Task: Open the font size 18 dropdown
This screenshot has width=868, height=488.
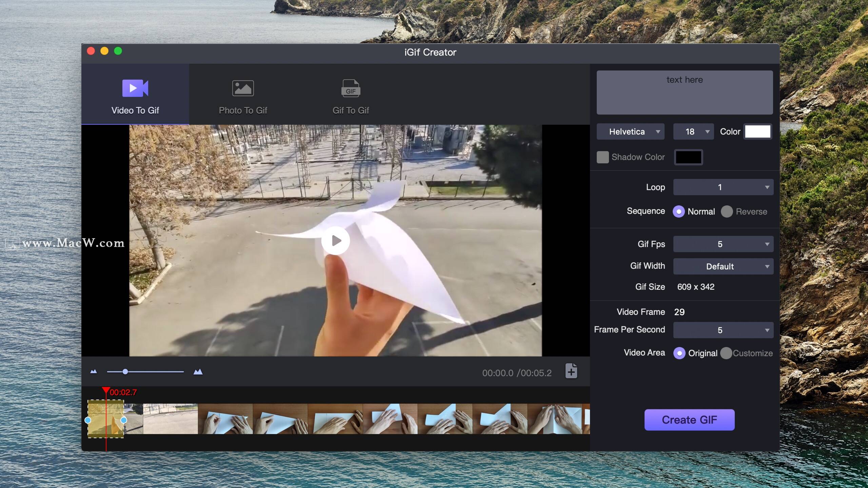Action: (x=693, y=131)
